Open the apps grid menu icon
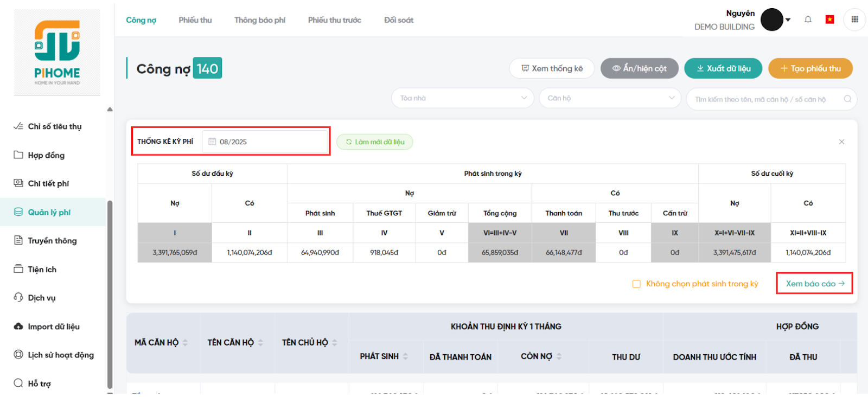This screenshot has width=868, height=397. click(x=854, y=20)
